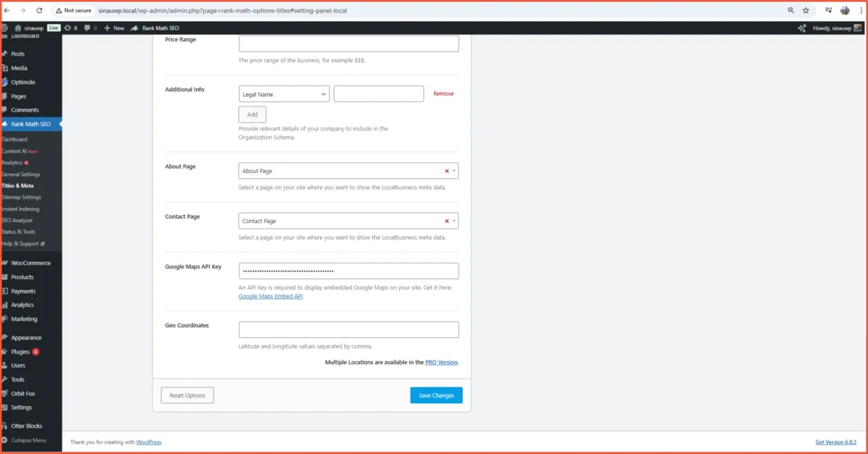Click the browser reload page icon
The height and width of the screenshot is (454, 868).
[x=39, y=11]
